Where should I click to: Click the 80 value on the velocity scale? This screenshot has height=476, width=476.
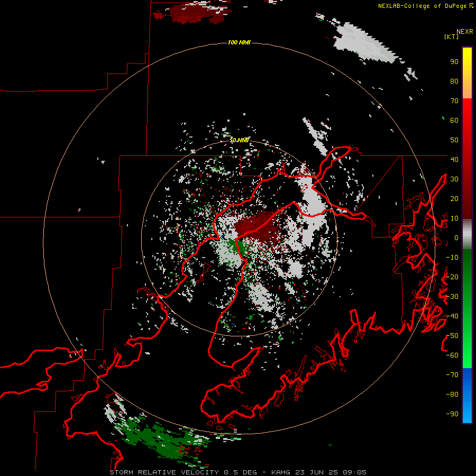pyautogui.click(x=454, y=81)
